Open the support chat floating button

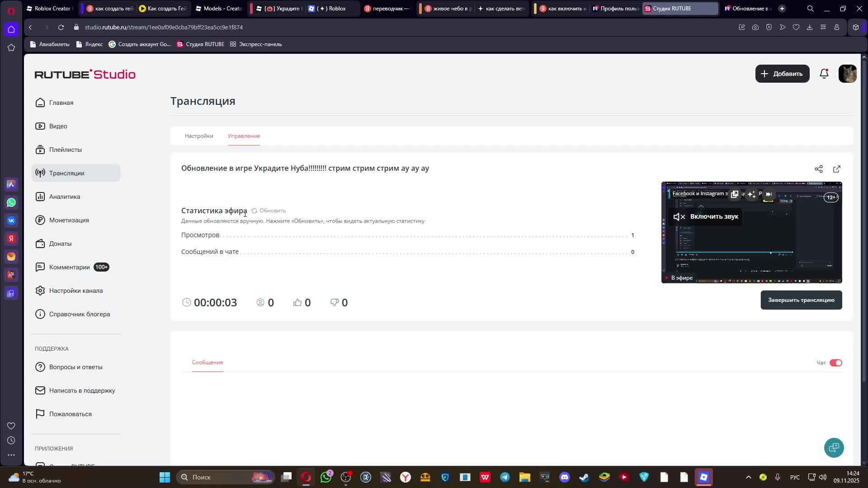click(x=834, y=448)
